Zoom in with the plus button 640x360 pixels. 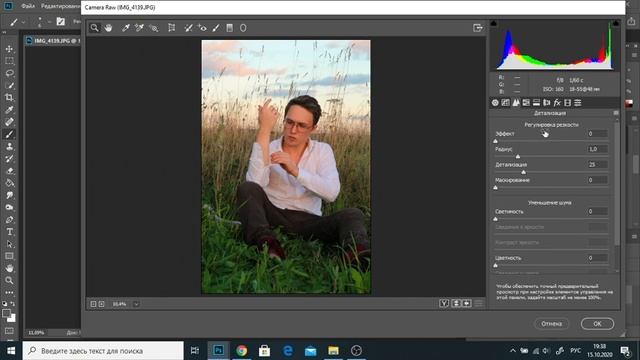click(102, 304)
